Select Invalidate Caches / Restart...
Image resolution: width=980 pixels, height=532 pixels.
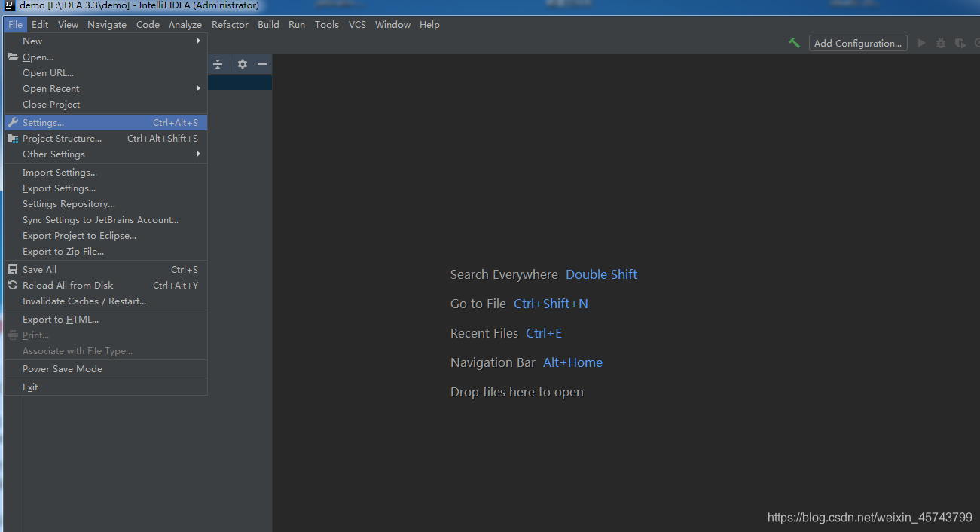pyautogui.click(x=105, y=301)
